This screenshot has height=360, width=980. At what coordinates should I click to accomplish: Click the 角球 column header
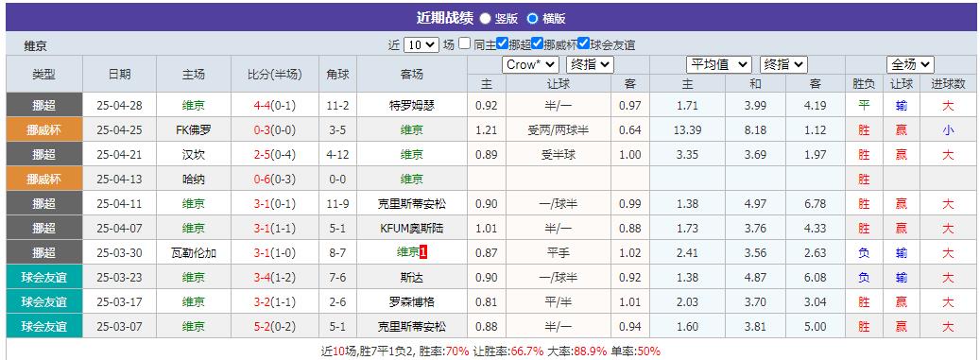(x=337, y=75)
